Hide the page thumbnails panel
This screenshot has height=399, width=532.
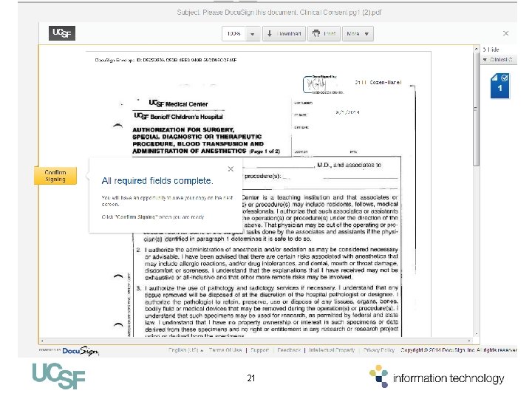491,50
